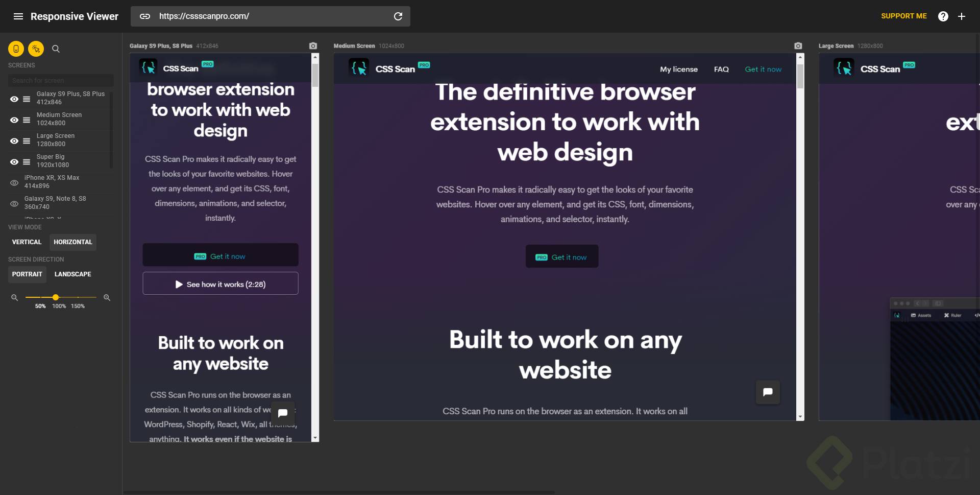This screenshot has height=495, width=980.
Task: Hide the Super Big screen via eye icon
Action: tap(14, 161)
